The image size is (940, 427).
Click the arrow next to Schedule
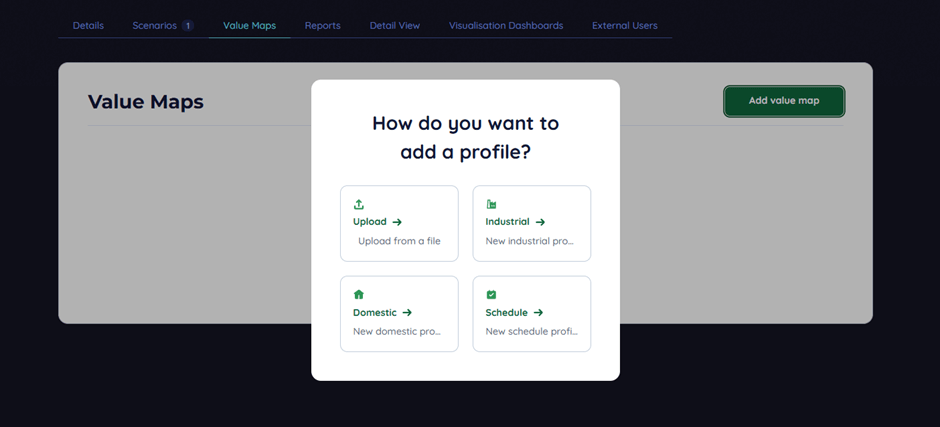click(538, 313)
